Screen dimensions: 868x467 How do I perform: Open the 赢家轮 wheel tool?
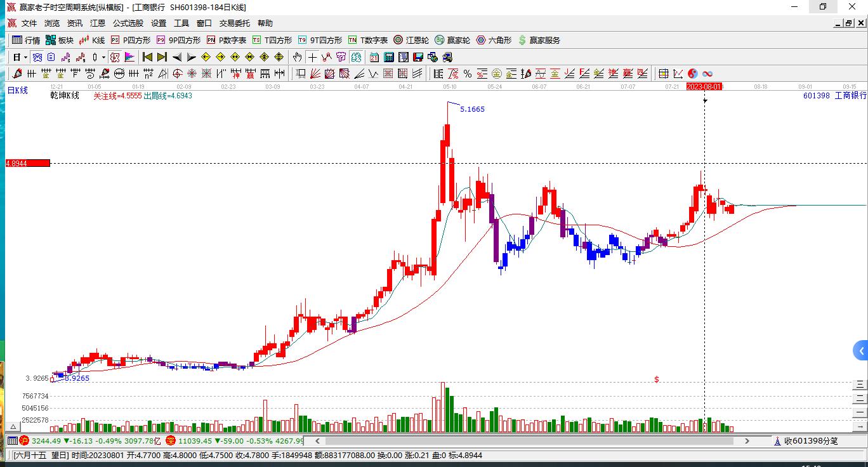point(452,40)
